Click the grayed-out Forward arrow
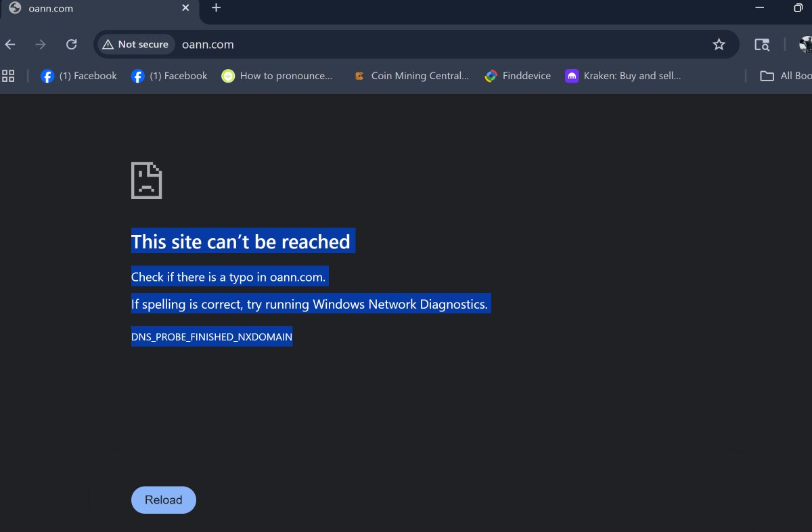 [x=41, y=45]
